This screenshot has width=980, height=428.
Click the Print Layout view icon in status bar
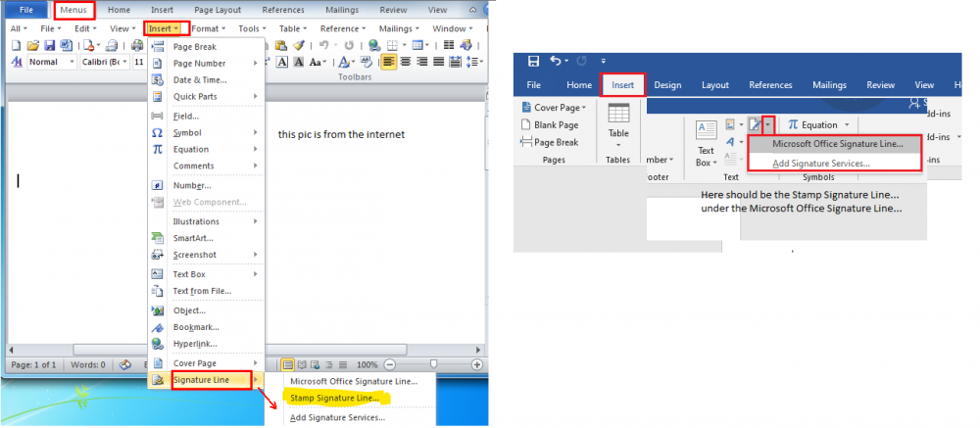click(287, 364)
